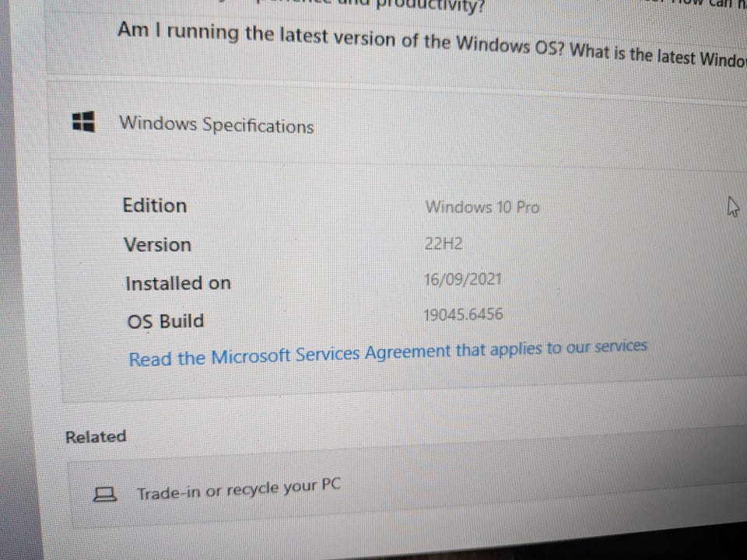Click the laptop icon next to Trade-in or recycle

[x=104, y=494]
